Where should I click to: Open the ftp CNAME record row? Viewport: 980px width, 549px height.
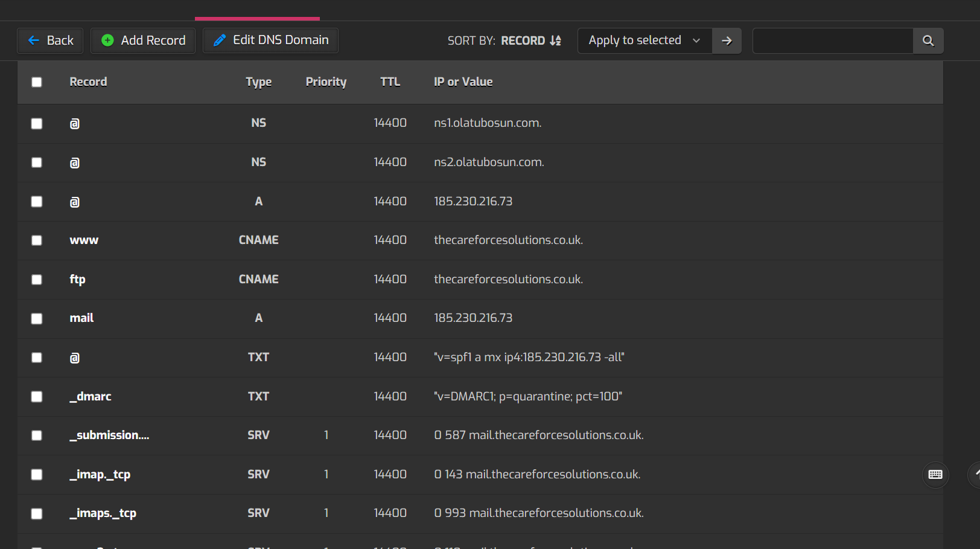480,280
